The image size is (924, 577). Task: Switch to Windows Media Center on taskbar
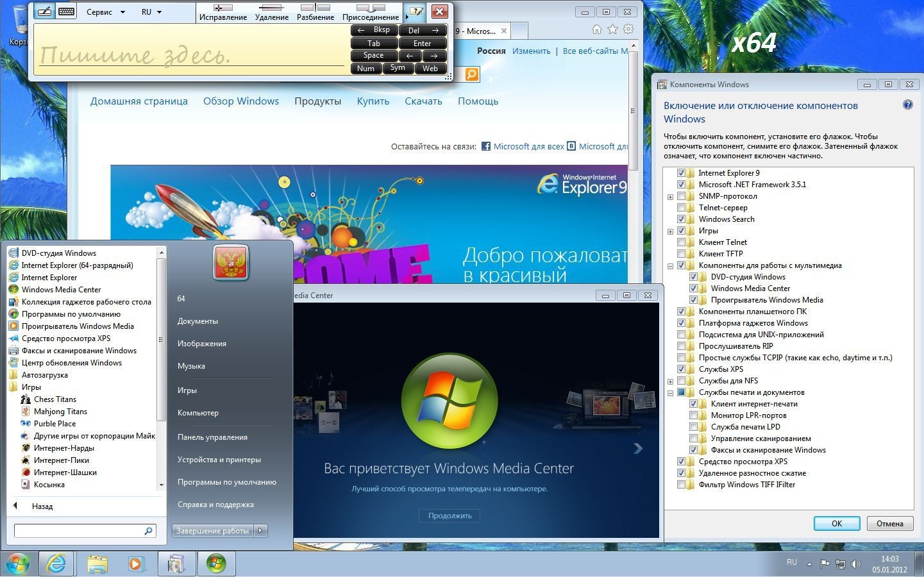click(215, 564)
